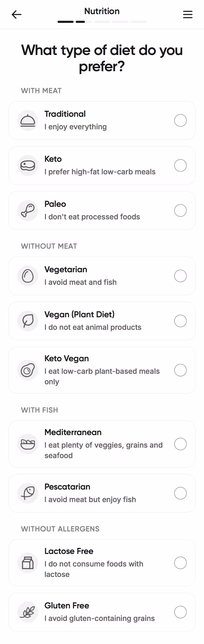Select the Keto radio button
Image resolution: width=204 pixels, height=644 pixels.
tap(180, 166)
